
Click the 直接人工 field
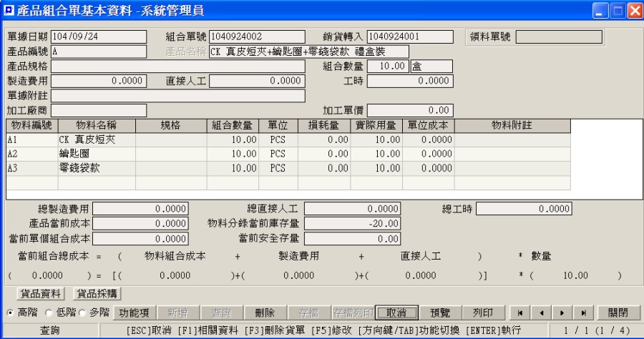(x=257, y=81)
